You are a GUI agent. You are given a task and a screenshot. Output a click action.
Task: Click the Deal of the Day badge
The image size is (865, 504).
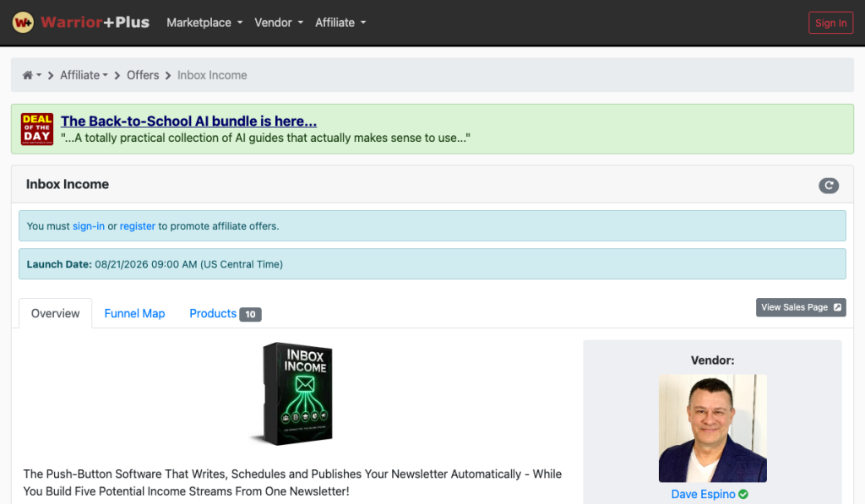37,129
